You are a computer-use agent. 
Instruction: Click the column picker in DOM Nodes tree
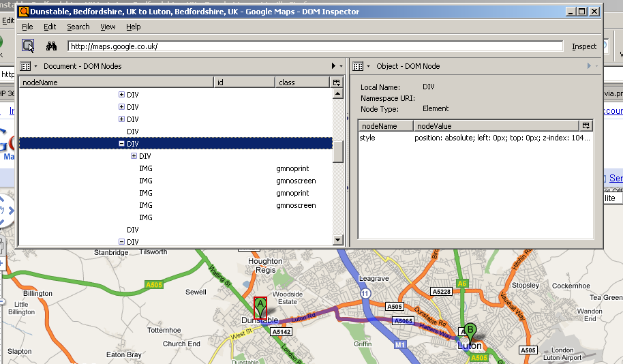336,82
